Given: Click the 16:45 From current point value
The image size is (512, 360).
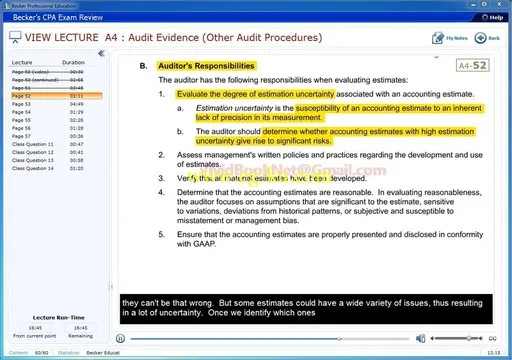Looking at the screenshot, I should click(x=35, y=328).
